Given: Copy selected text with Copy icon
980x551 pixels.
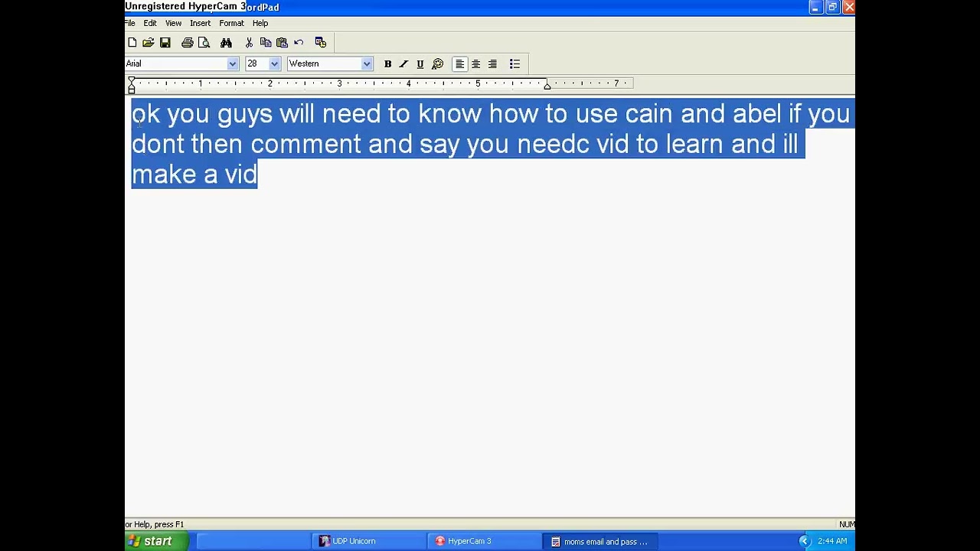Looking at the screenshot, I should [266, 43].
